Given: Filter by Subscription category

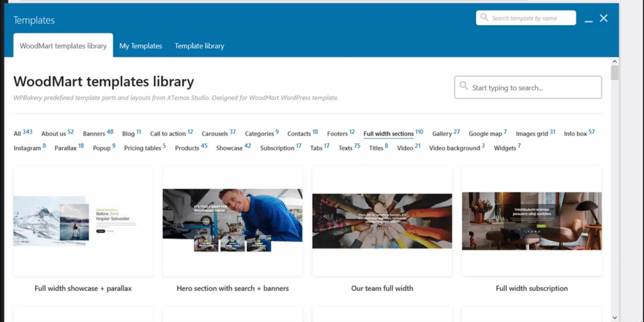Looking at the screenshot, I should coord(281,147).
